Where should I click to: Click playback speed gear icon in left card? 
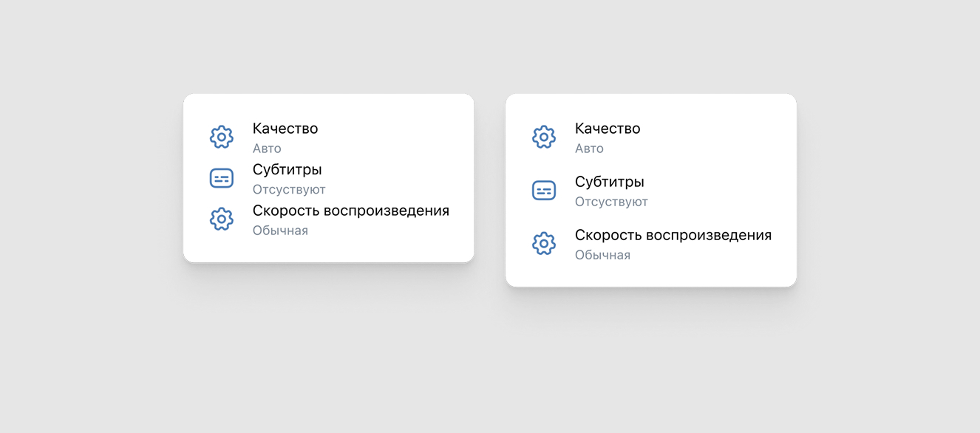click(x=222, y=219)
